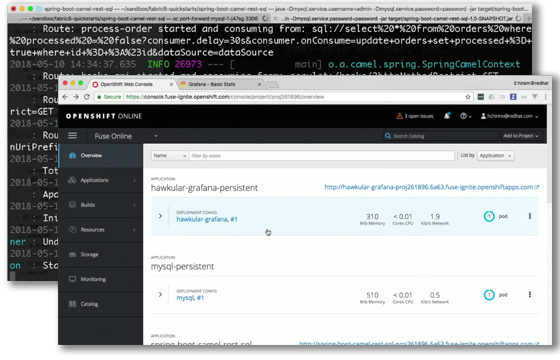The width and height of the screenshot is (560, 360).
Task: Expand the hawkular-grafana deployment row
Action: (x=160, y=216)
